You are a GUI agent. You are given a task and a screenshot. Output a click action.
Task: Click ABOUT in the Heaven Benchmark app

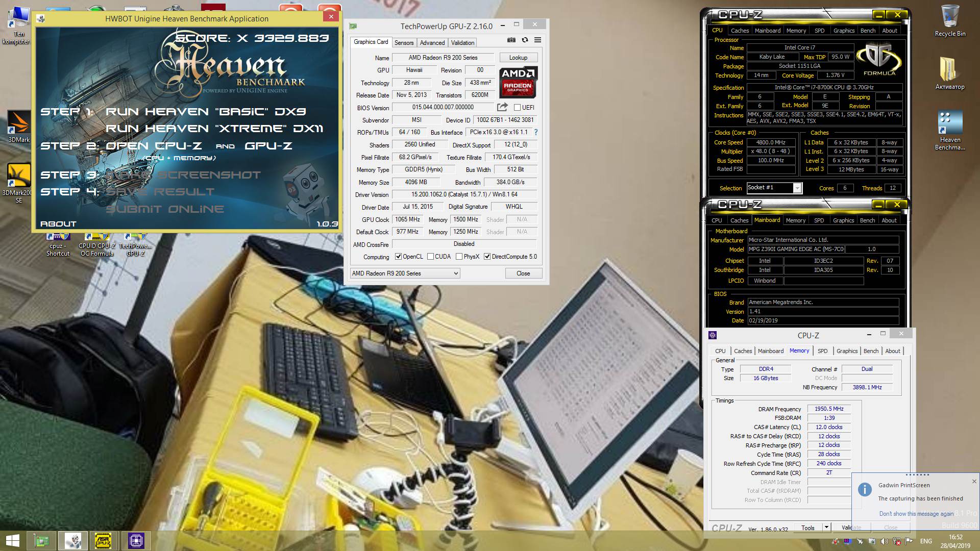click(58, 224)
